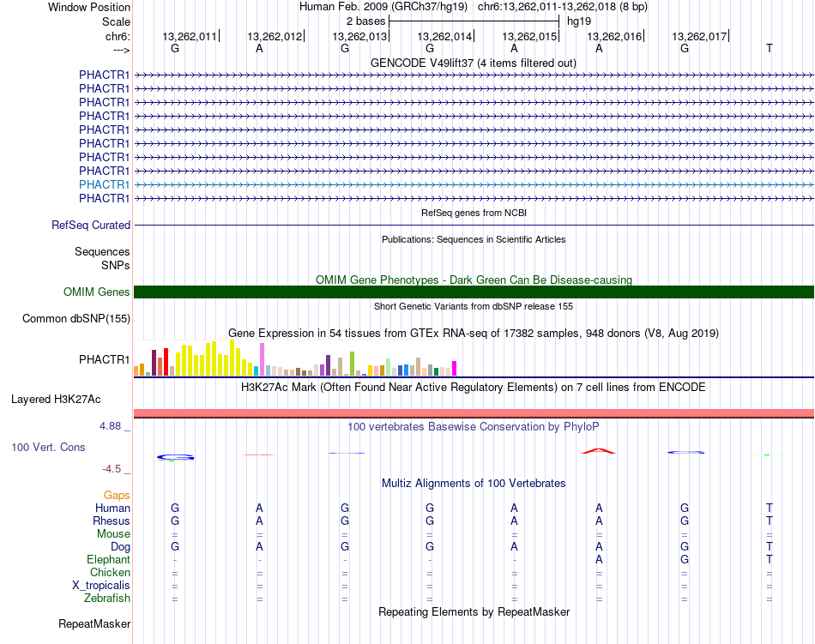Click the RepeatMasker track label
This screenshot has width=815, height=644.
pos(94,623)
